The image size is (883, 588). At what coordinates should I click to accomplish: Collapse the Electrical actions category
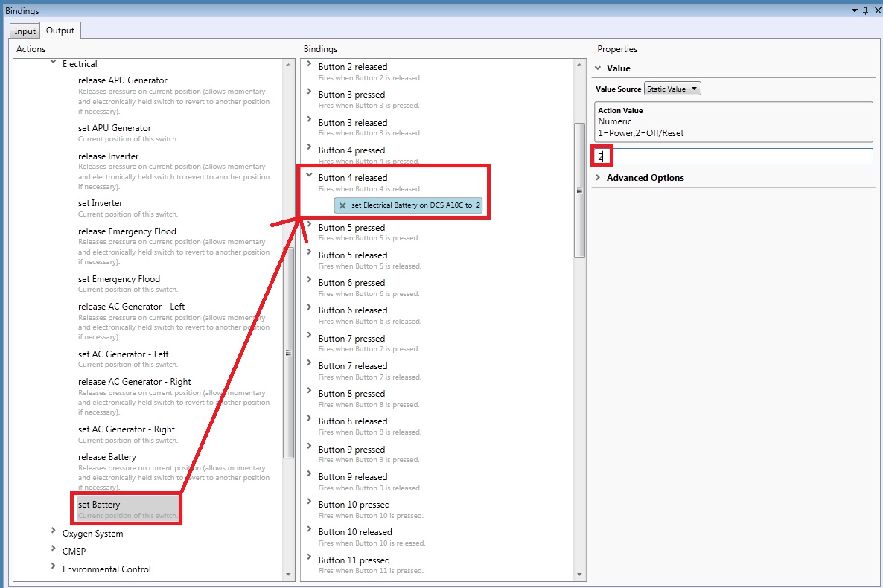(x=53, y=63)
